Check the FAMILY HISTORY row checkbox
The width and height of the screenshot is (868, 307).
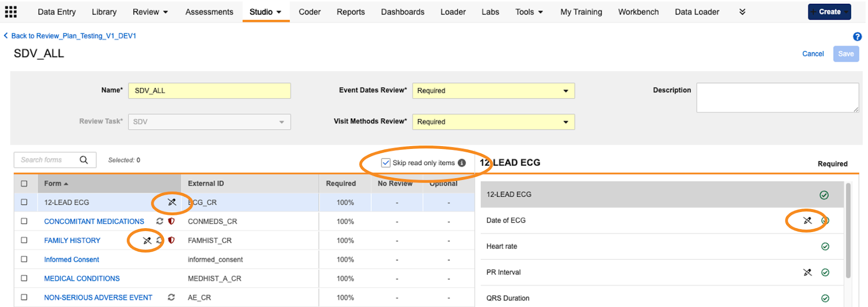pyautogui.click(x=24, y=240)
